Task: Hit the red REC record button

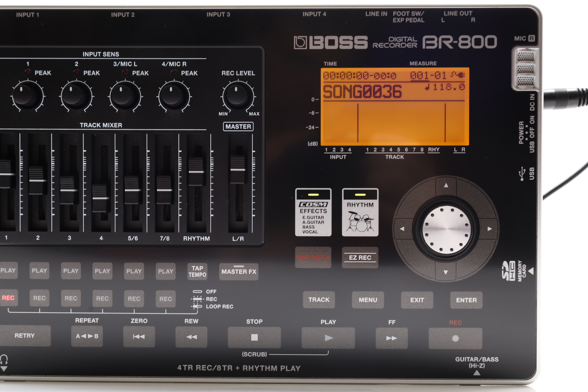Action: [x=455, y=338]
